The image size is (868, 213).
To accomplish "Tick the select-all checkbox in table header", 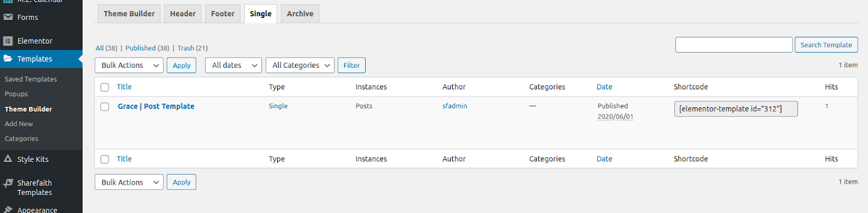I will (x=105, y=87).
